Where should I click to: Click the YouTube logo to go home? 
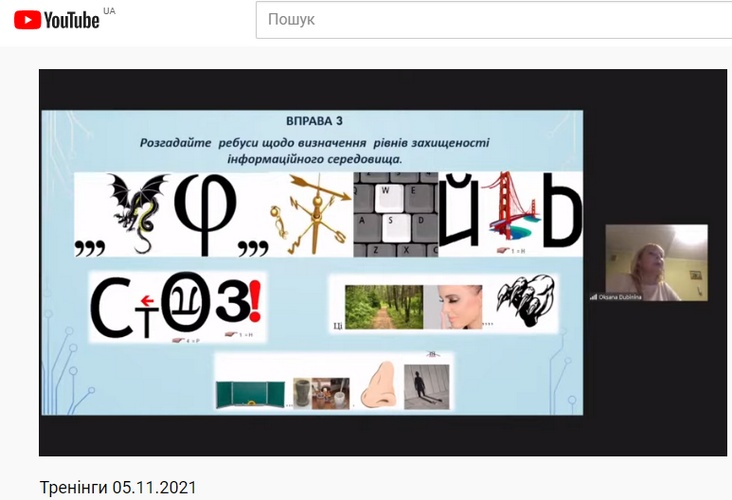click(56, 20)
